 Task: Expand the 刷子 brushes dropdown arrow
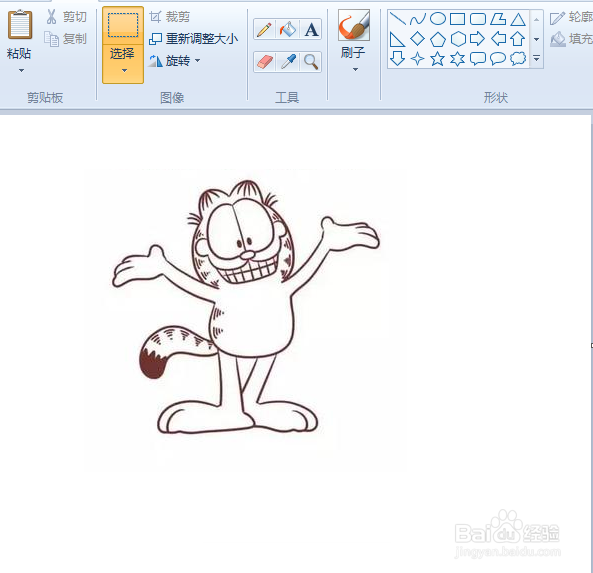pos(355,70)
